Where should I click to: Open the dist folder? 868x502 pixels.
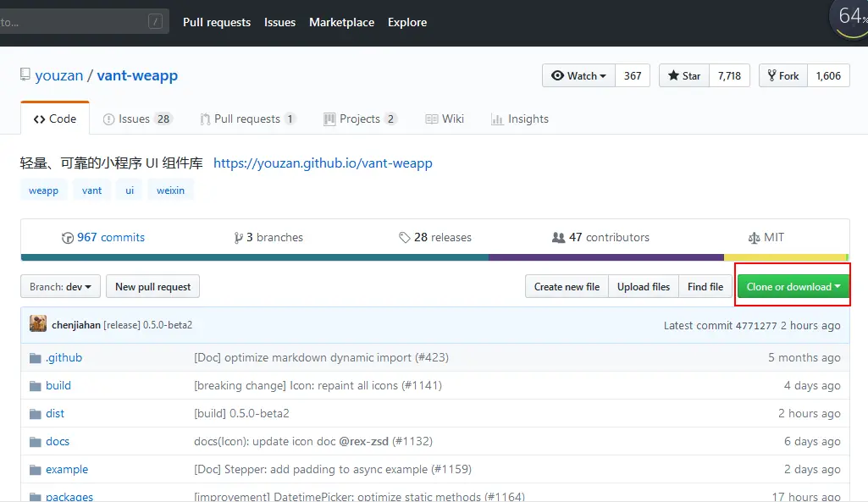pos(55,413)
